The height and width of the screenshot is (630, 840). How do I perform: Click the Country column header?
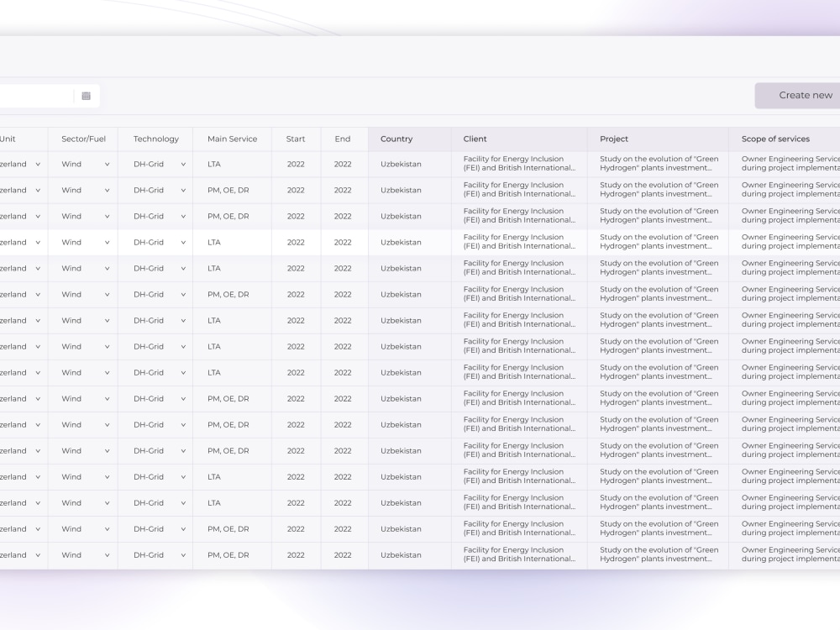coord(396,139)
